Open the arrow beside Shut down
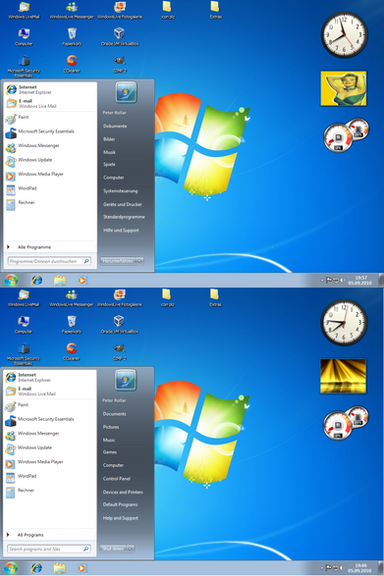This screenshot has width=384, height=576. [131, 548]
